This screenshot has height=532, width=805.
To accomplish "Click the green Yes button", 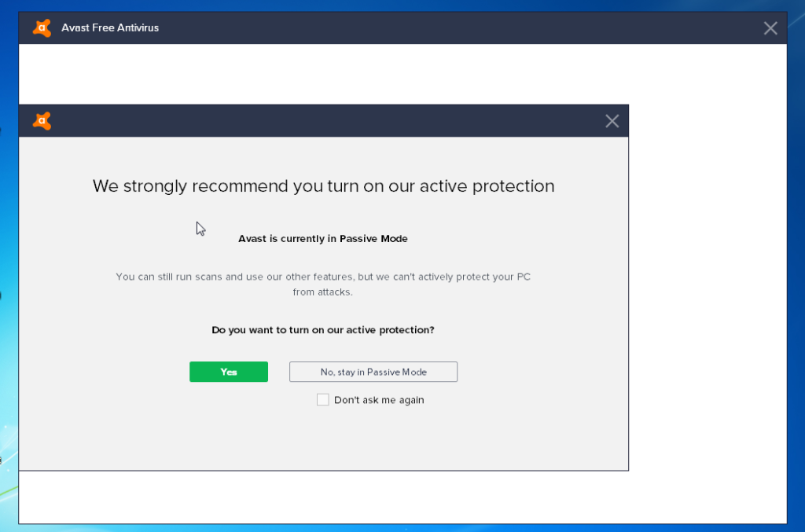I will click(x=229, y=372).
